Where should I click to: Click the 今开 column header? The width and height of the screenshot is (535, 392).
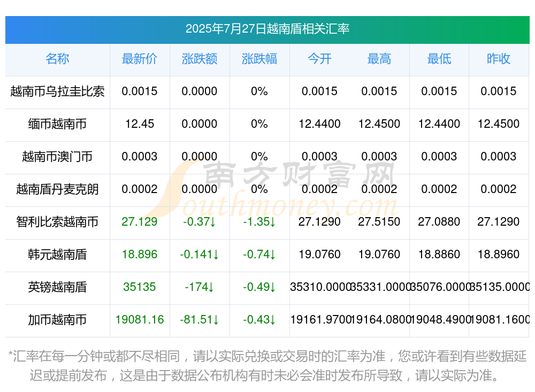point(319,59)
